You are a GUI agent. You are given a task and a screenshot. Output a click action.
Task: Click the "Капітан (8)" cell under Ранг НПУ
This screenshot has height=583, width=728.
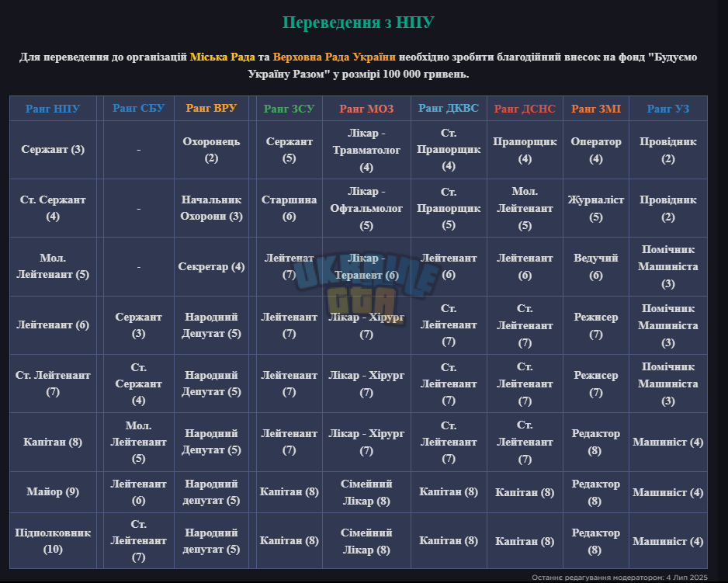pyautogui.click(x=53, y=442)
